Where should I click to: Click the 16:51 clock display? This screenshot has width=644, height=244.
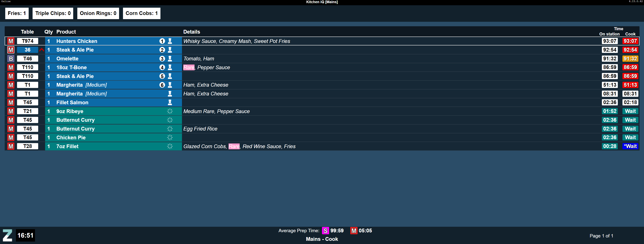(25, 235)
